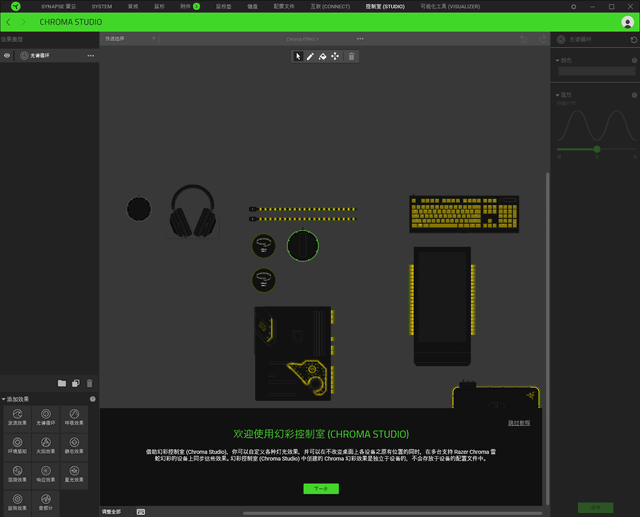Open help for Add Effects section
The image size is (640, 517).
point(93,399)
